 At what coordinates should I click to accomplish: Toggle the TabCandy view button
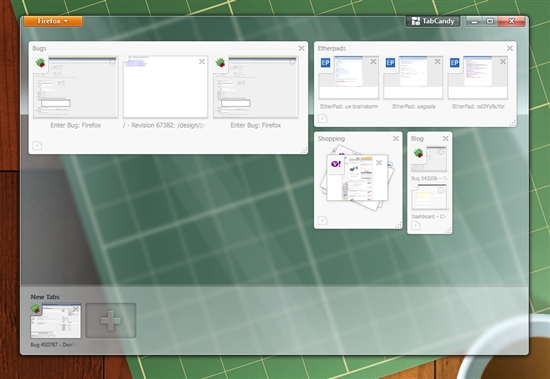point(433,21)
